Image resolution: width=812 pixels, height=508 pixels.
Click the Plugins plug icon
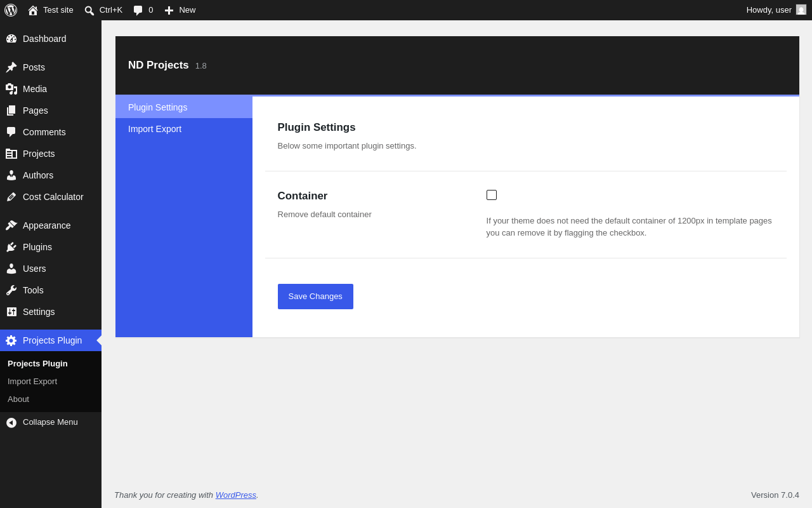pyautogui.click(x=11, y=247)
